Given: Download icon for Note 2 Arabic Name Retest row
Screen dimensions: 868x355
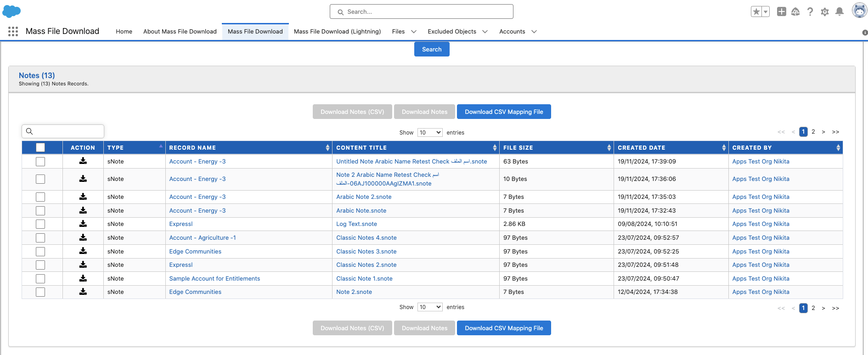Looking at the screenshot, I should (x=83, y=179).
